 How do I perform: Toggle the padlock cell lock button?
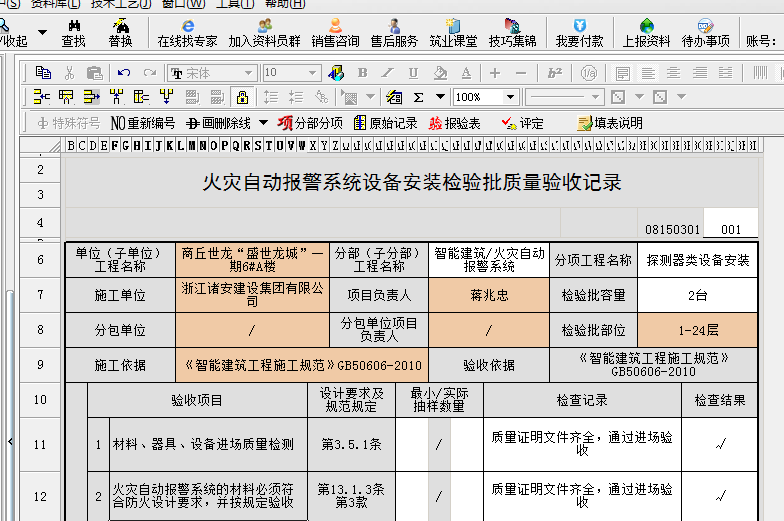pyautogui.click(x=242, y=97)
